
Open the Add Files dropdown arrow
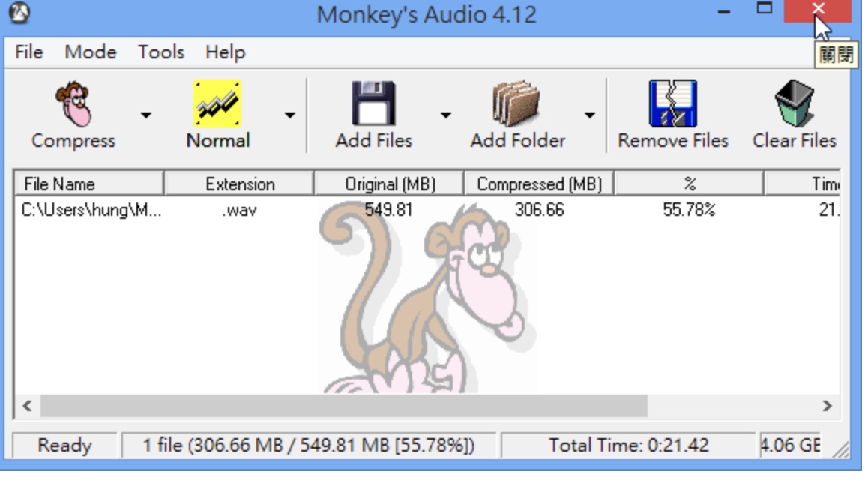click(x=446, y=115)
